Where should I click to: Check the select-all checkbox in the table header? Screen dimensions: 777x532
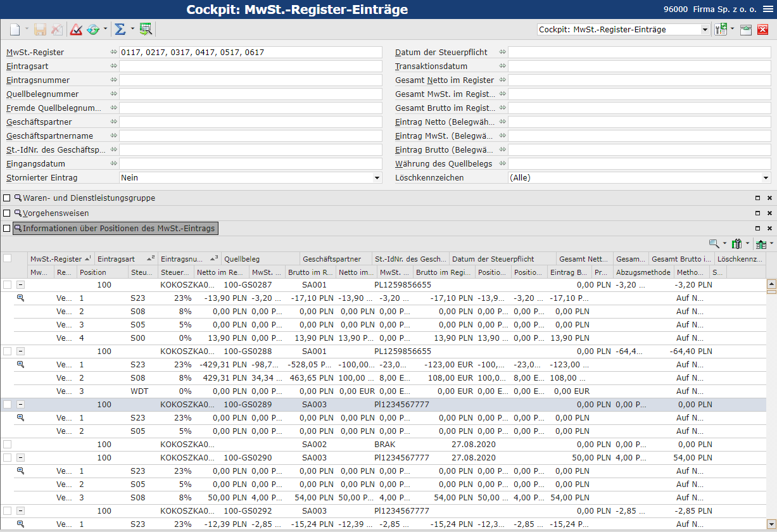click(x=7, y=258)
